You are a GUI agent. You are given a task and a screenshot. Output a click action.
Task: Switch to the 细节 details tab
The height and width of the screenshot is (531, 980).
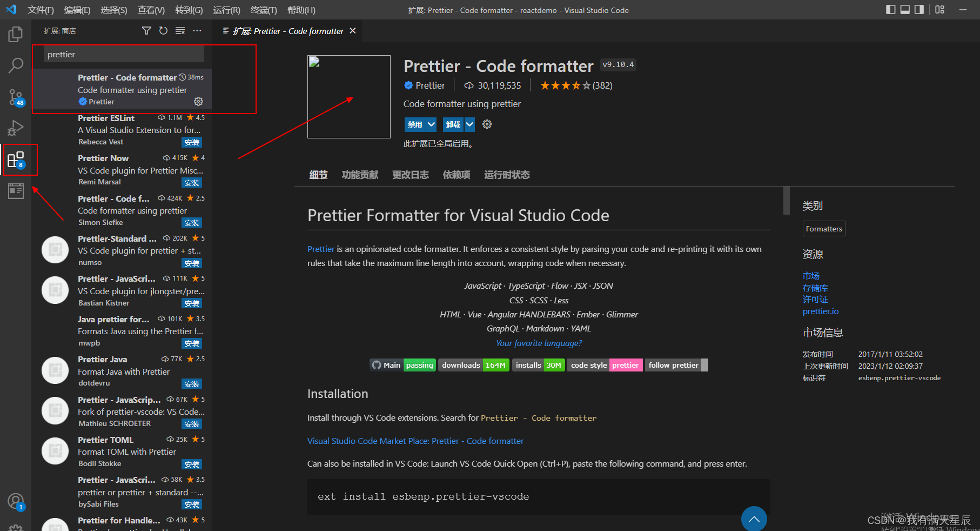click(318, 175)
